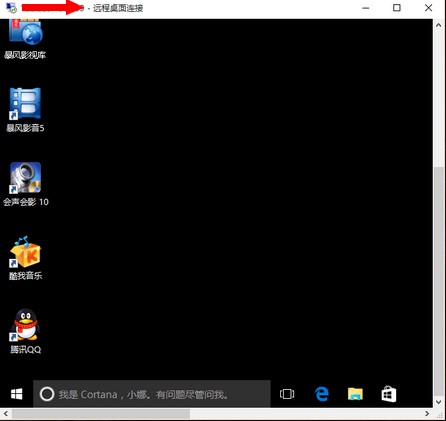
Task: Click the horizontal scrollbar right arrow
Action: [x=428, y=414]
